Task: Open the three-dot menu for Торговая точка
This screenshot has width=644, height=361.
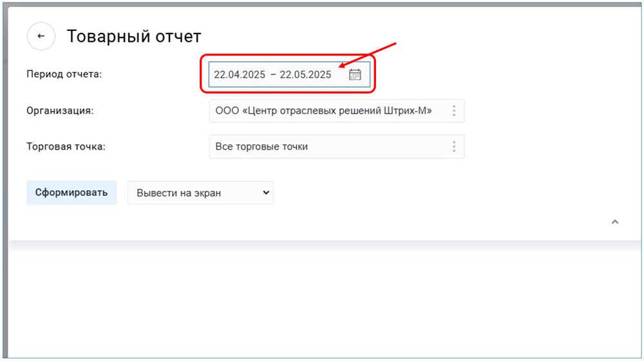Action: point(454,146)
